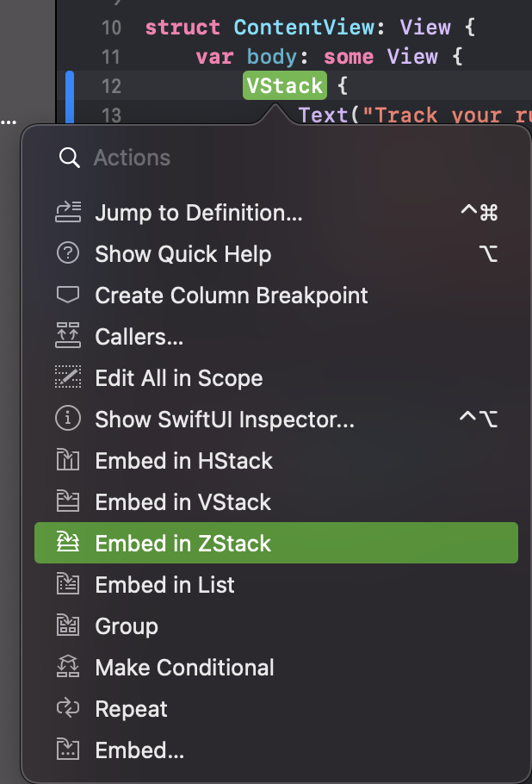The width and height of the screenshot is (532, 784).
Task: Select Jump to Definition... entry
Action: point(199,213)
